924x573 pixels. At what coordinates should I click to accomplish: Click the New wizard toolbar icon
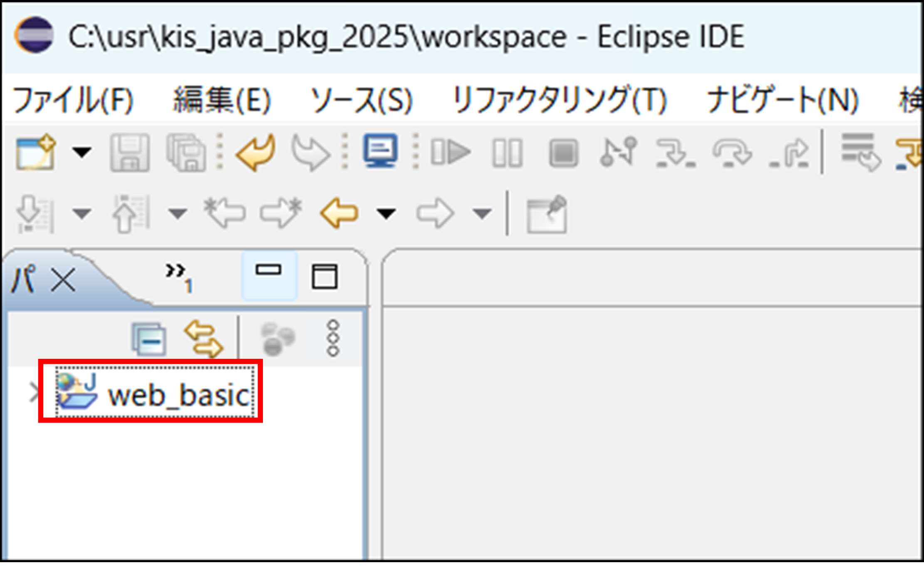(x=35, y=152)
